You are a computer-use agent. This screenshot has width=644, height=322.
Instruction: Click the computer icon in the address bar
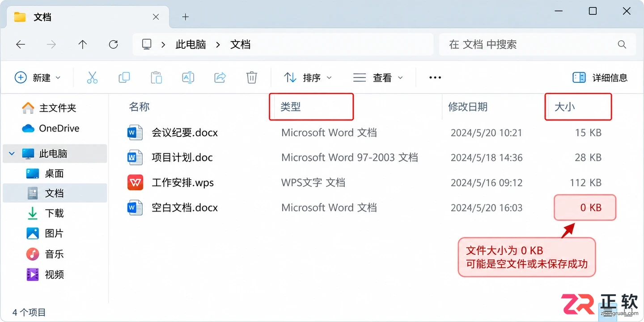click(147, 44)
